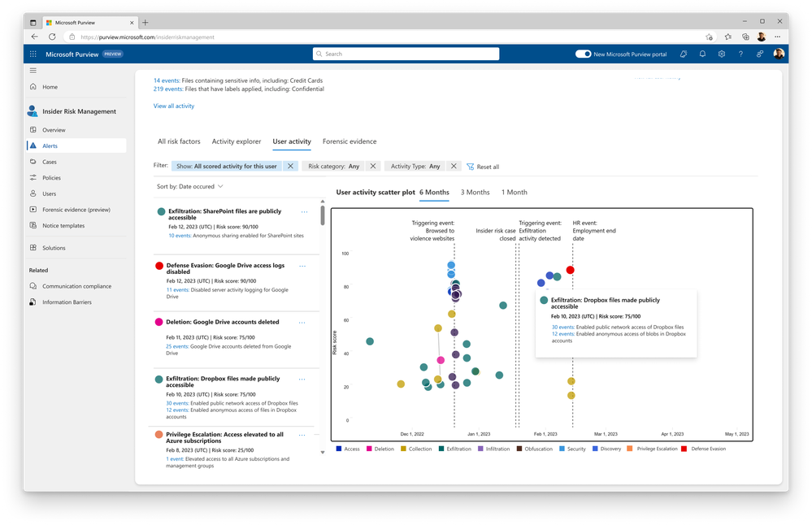Open browser settings ellipsis menu
The height and width of the screenshot is (525, 812).
pyautogui.click(x=777, y=37)
